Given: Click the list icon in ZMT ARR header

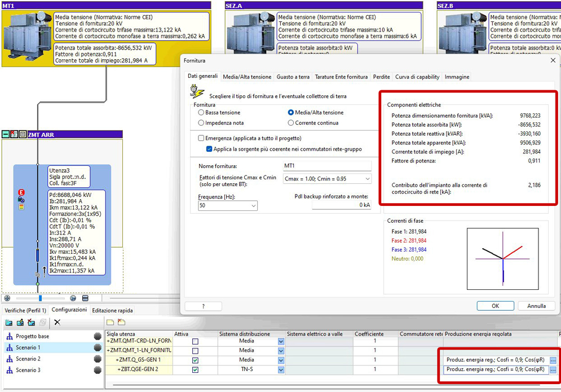Looking at the screenshot, I should point(23,134).
